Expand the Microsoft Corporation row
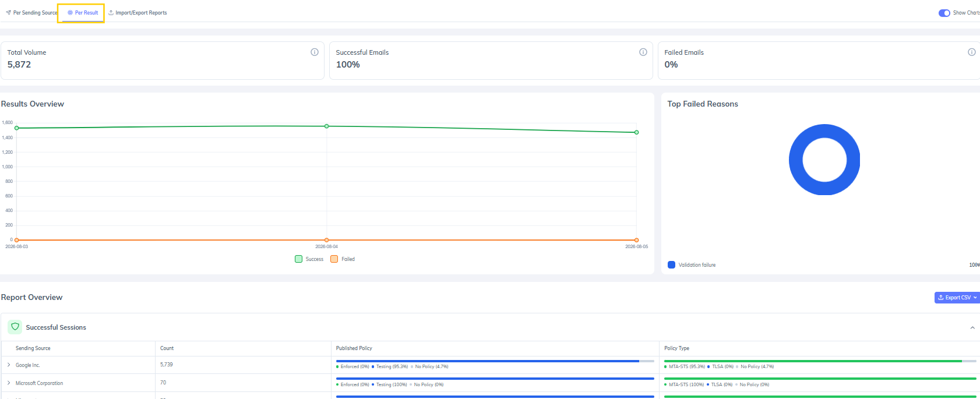Viewport: 980px width, 399px height. click(9, 383)
